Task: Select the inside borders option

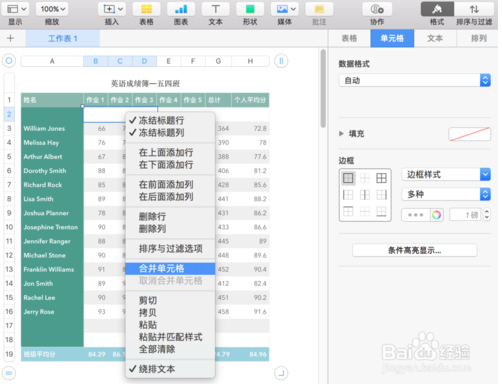Action: [365, 178]
